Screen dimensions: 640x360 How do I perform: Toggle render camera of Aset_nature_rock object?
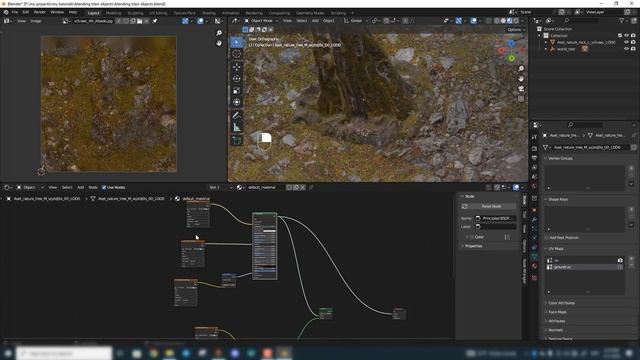[633, 42]
